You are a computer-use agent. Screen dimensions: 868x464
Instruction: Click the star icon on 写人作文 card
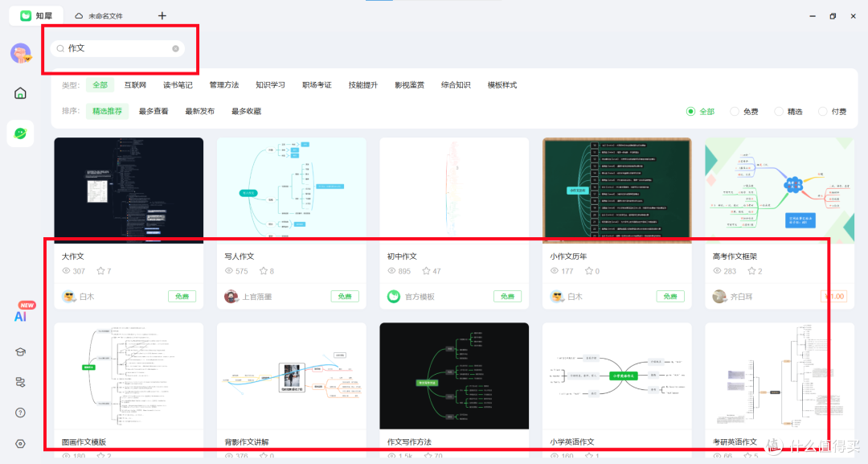pos(264,271)
